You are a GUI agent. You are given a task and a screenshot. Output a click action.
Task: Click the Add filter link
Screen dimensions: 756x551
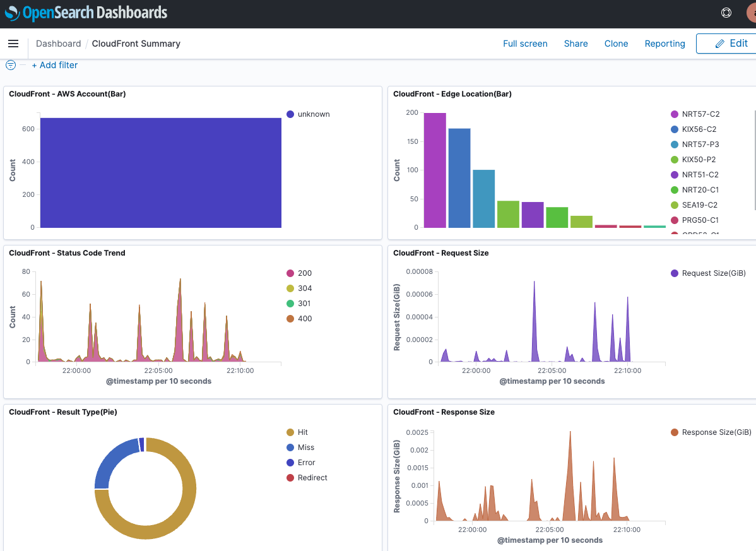pos(54,65)
